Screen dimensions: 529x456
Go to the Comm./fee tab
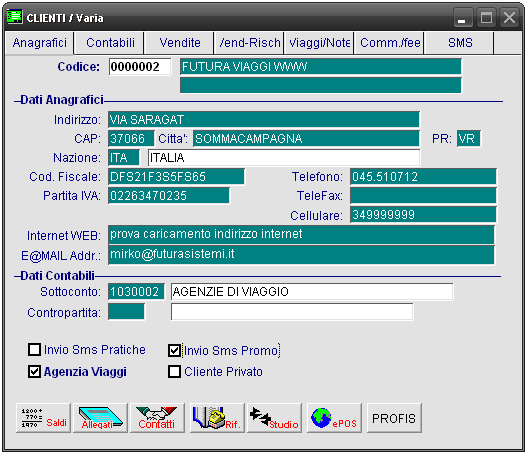390,43
